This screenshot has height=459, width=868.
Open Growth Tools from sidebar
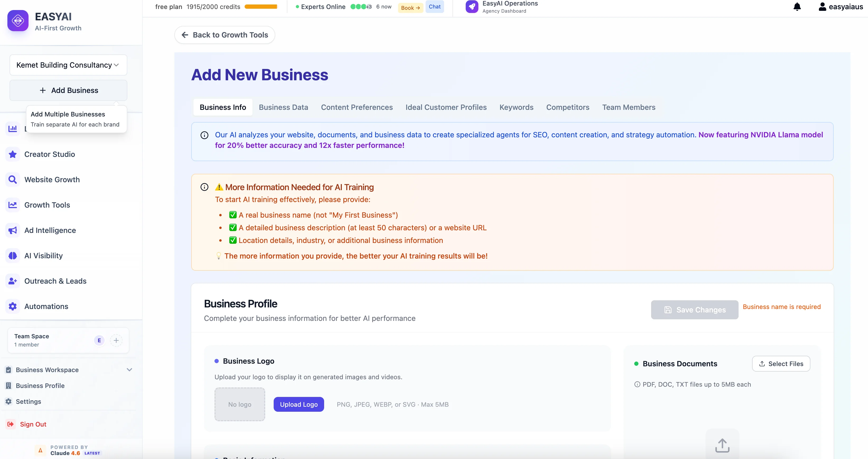point(47,205)
